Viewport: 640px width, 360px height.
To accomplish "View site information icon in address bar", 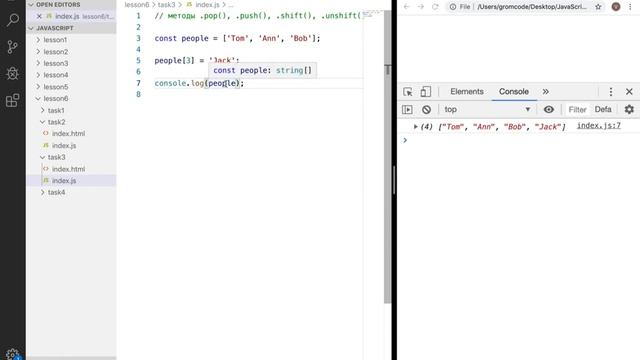I will (453, 7).
